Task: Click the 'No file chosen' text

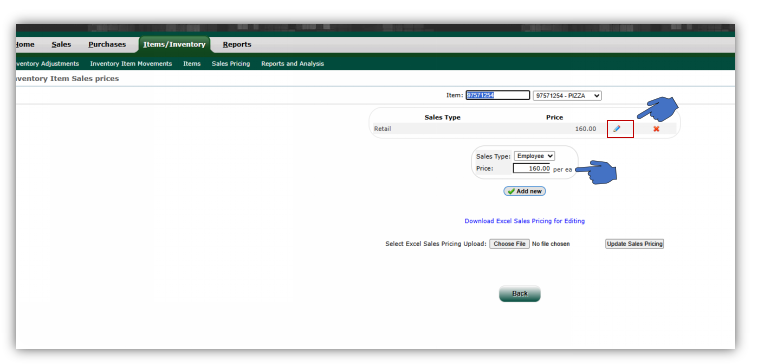Action: click(551, 244)
